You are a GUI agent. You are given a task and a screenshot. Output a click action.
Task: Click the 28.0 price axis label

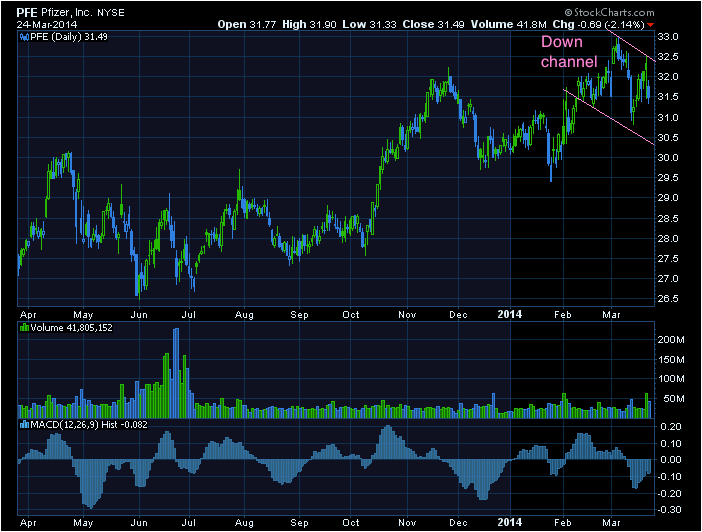[x=668, y=239]
